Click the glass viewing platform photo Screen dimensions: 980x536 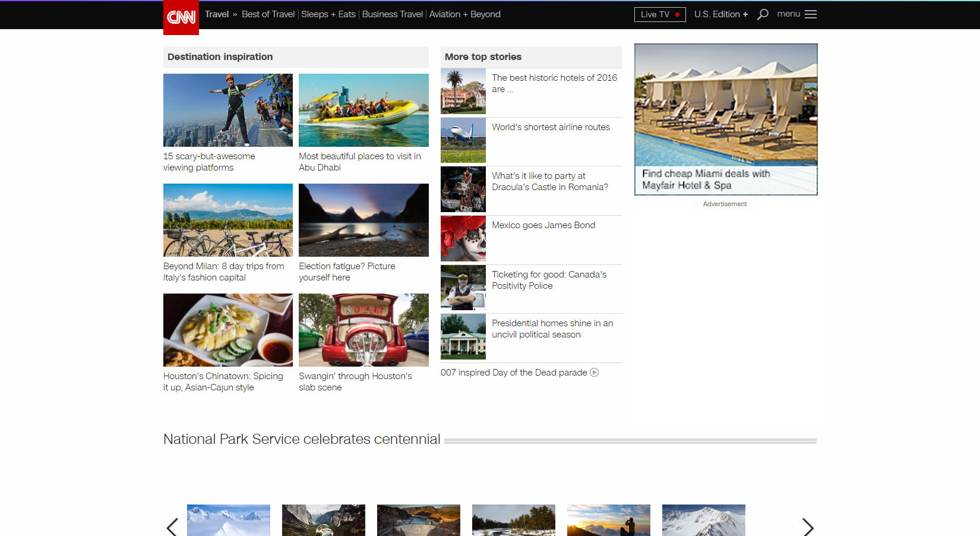(x=228, y=110)
